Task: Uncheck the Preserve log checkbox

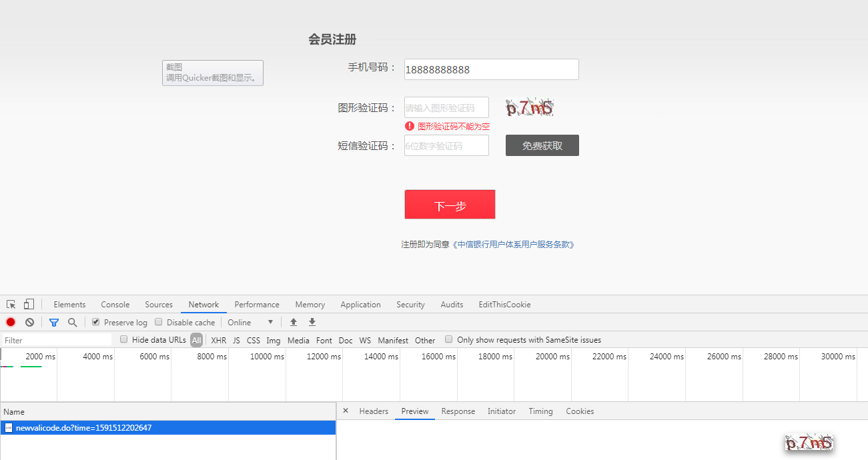Action: coord(96,322)
